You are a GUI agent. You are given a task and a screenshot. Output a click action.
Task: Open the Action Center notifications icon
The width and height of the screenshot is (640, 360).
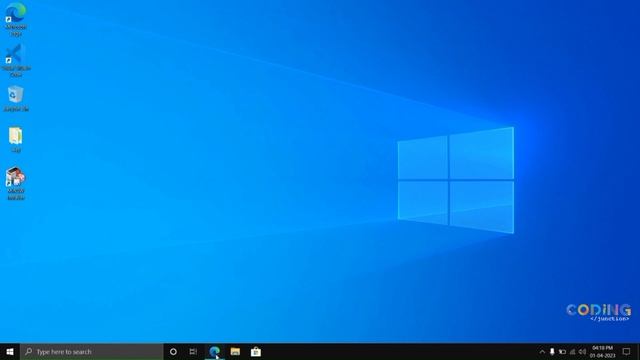tap(627, 352)
